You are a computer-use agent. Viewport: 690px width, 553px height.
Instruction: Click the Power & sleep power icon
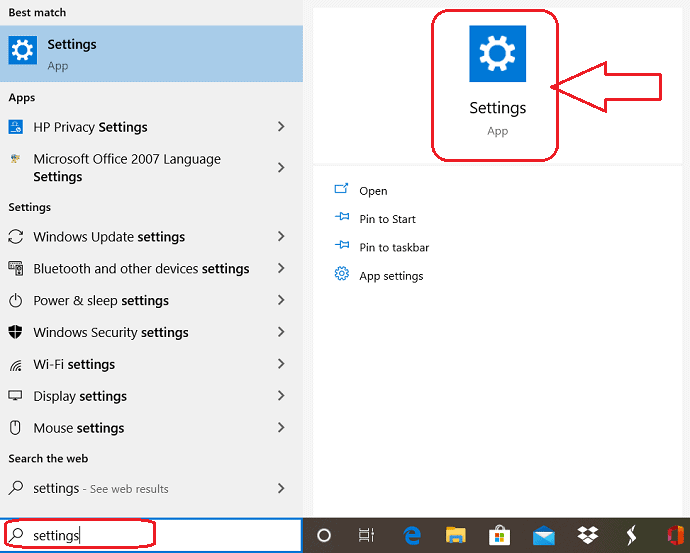[x=15, y=300]
